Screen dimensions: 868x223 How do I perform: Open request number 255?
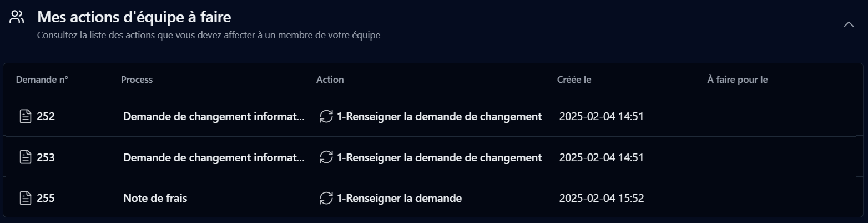46,198
